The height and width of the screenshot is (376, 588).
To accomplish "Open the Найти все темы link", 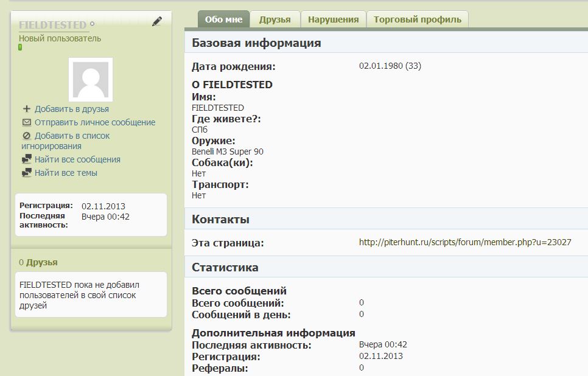I will pyautogui.click(x=66, y=173).
